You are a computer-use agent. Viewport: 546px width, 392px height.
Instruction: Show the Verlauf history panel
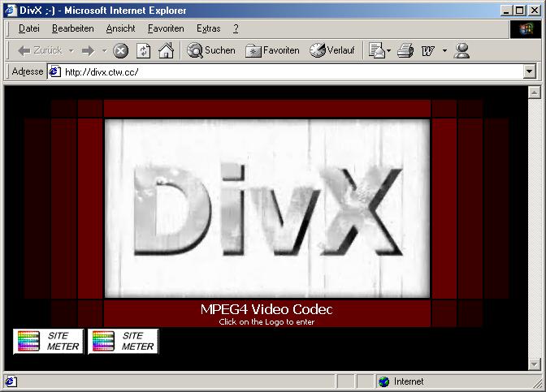coord(332,50)
